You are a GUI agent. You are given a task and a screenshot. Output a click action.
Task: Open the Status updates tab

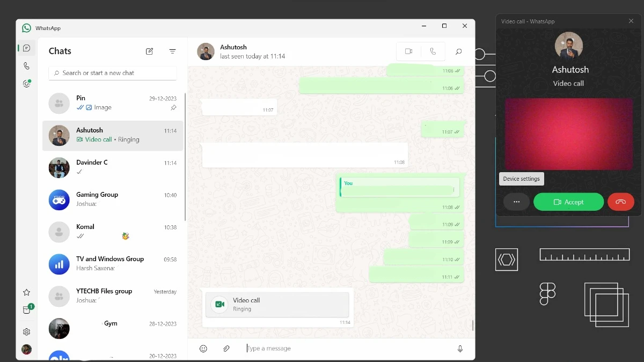(x=26, y=84)
